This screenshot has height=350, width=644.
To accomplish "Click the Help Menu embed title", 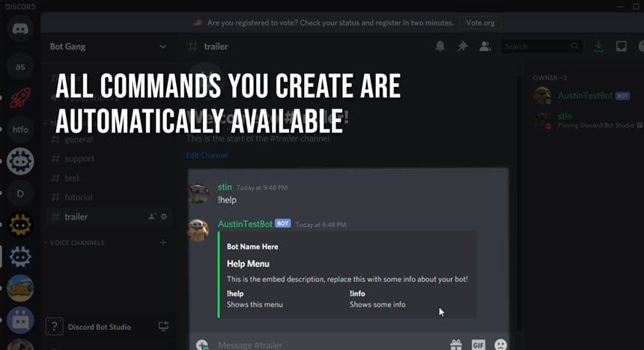I will click(x=248, y=264).
